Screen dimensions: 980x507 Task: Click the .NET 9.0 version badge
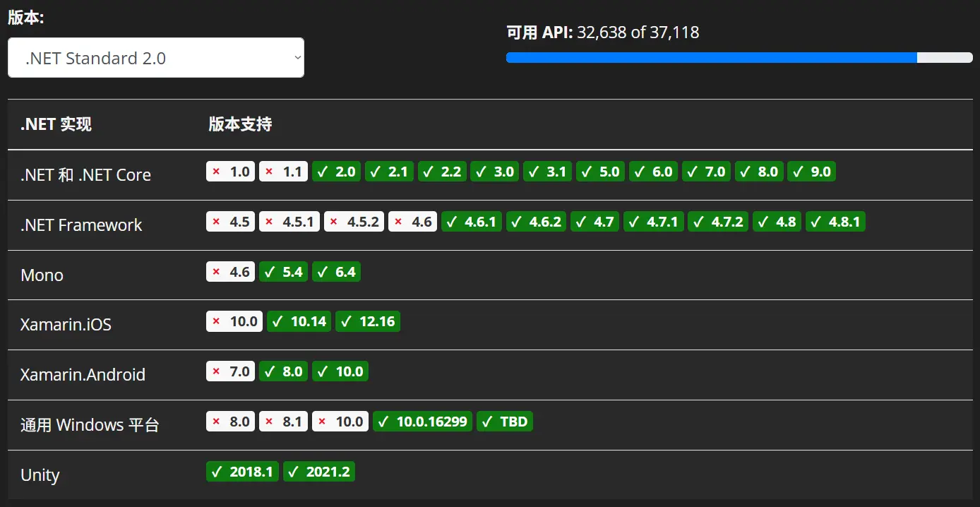click(812, 172)
